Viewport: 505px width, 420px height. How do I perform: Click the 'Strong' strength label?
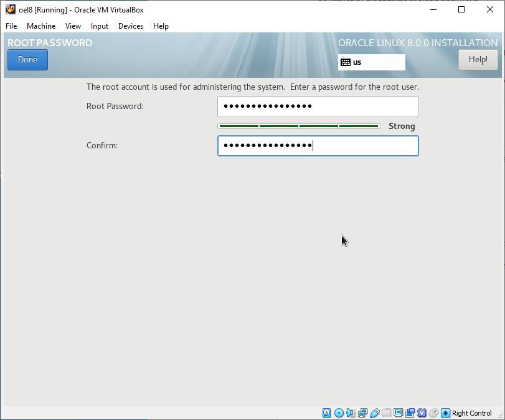pyautogui.click(x=402, y=126)
